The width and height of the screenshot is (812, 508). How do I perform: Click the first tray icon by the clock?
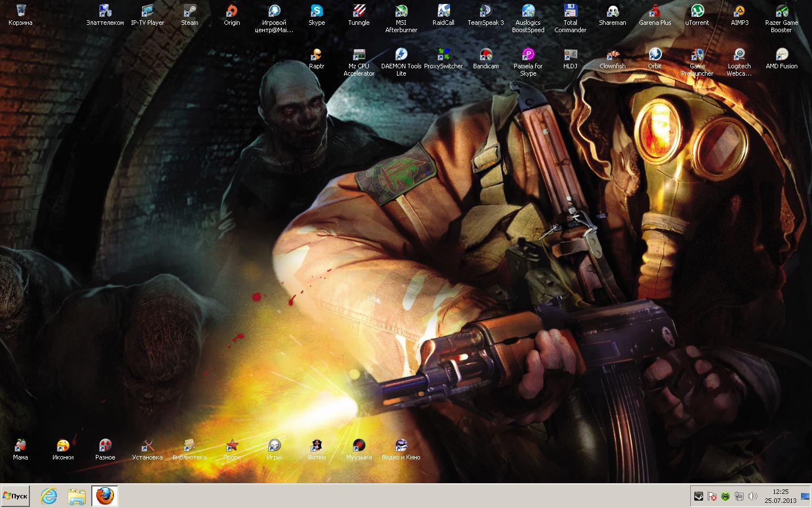pos(699,496)
